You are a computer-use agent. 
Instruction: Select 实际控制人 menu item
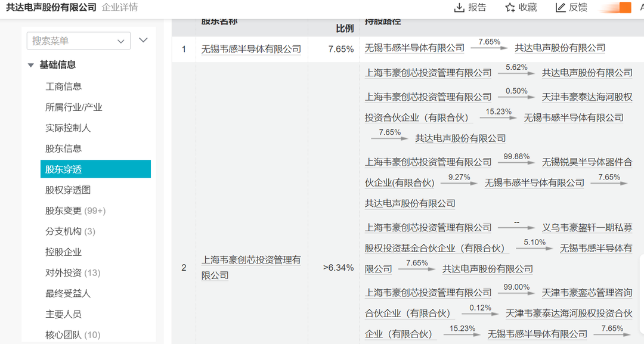(68, 128)
